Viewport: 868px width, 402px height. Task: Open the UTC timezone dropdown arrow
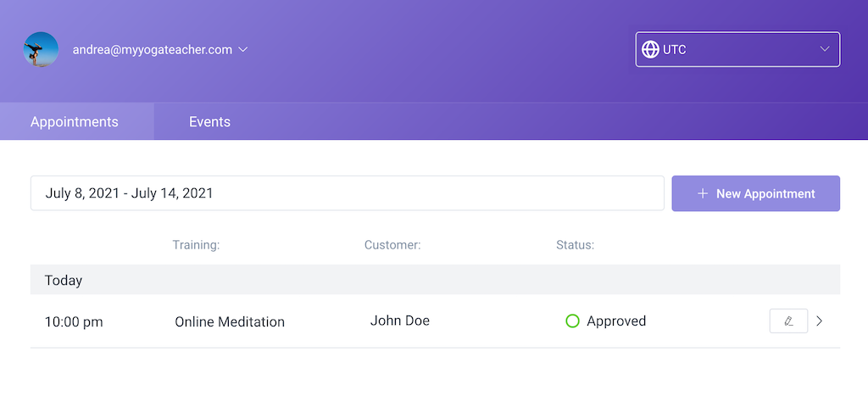tap(825, 49)
